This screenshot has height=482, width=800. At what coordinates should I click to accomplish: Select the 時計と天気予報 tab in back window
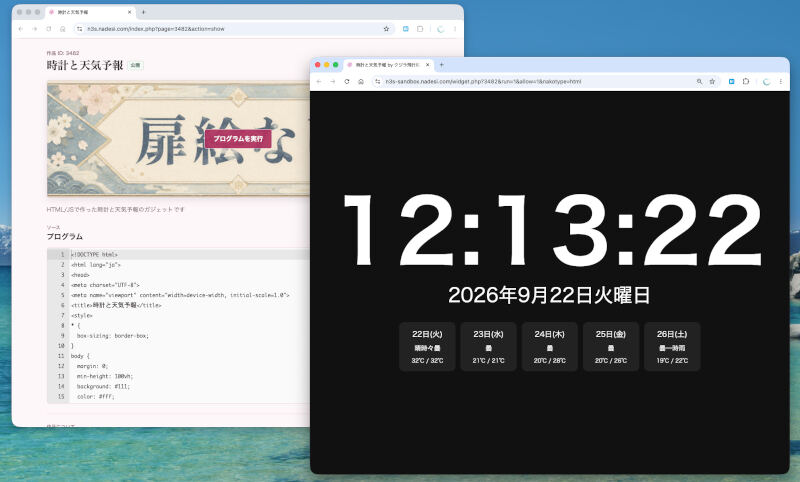coord(90,12)
